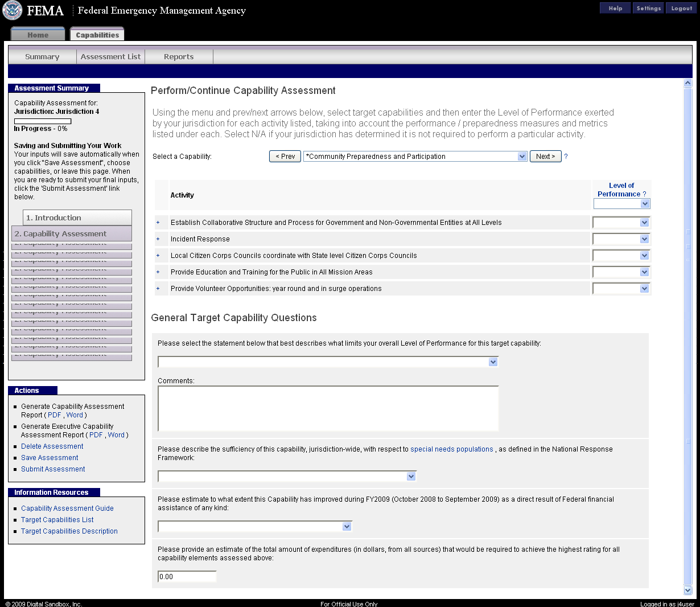Image resolution: width=700 pixels, height=607 pixels.
Task: Click the Submit Assessment link
Action: click(53, 469)
